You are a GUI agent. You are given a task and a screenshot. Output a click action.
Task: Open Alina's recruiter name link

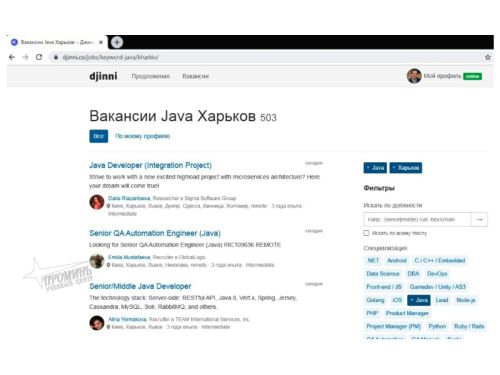pyautogui.click(x=127, y=319)
